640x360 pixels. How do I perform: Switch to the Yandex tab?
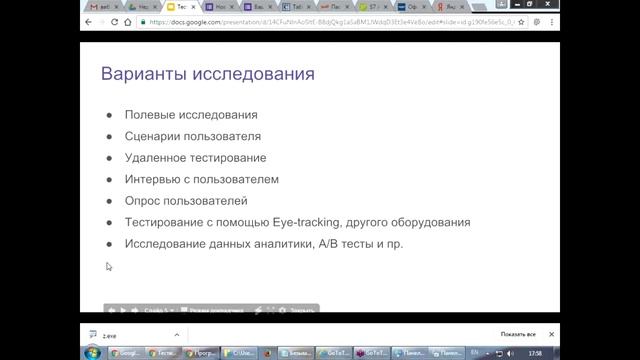point(449,7)
